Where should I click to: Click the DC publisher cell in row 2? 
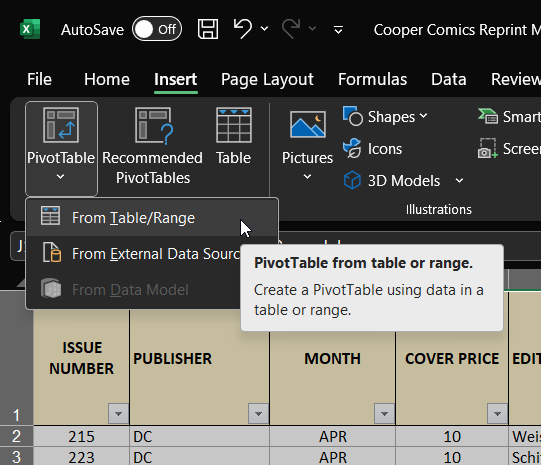pos(199,436)
